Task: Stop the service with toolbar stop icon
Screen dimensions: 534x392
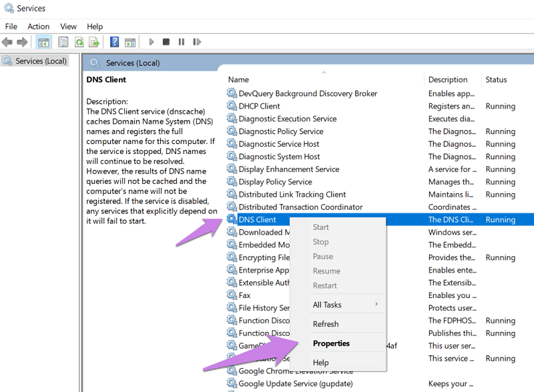Action: 166,41
